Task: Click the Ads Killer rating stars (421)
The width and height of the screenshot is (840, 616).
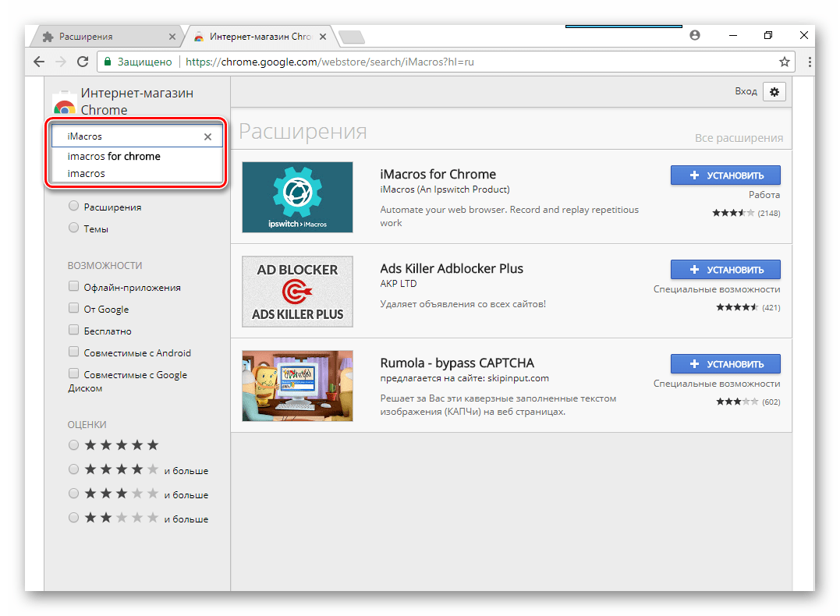Action: [x=737, y=307]
